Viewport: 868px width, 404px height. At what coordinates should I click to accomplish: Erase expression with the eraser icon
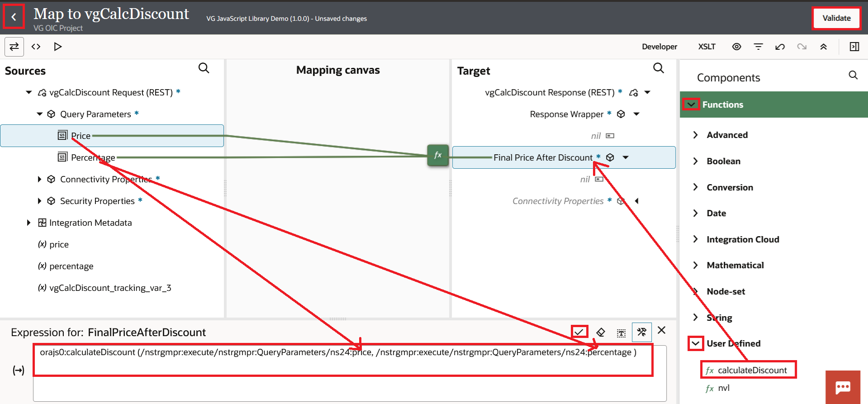pos(601,333)
